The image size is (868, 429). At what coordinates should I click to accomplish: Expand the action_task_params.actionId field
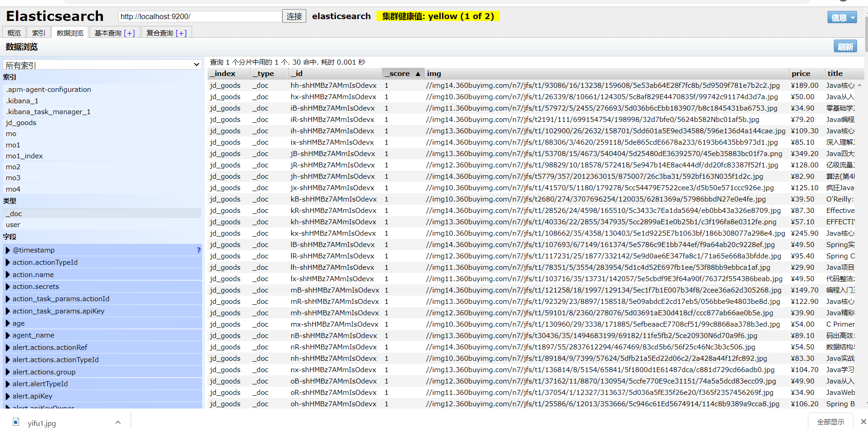point(7,299)
